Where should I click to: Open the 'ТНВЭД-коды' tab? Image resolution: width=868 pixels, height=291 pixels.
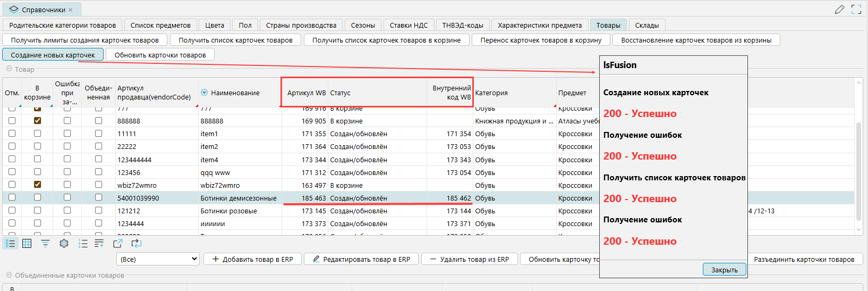point(462,25)
